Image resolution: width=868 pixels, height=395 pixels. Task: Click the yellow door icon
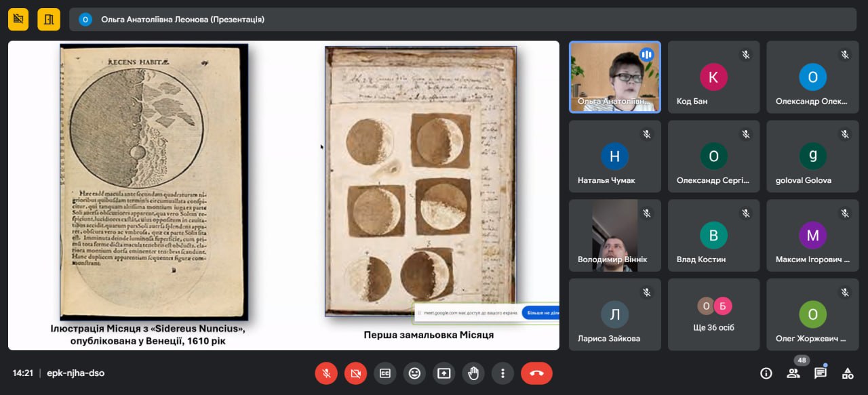49,19
